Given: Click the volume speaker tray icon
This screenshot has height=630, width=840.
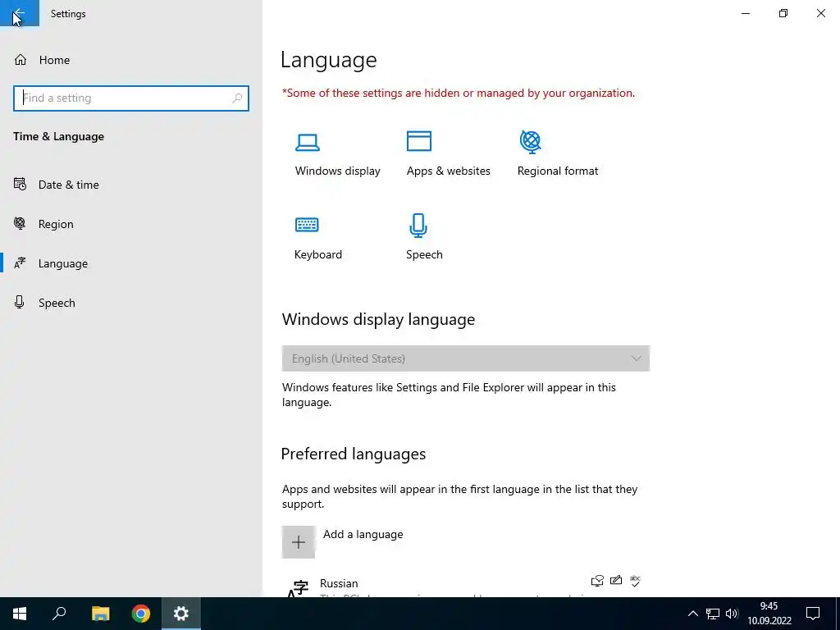Looking at the screenshot, I should (732, 614).
